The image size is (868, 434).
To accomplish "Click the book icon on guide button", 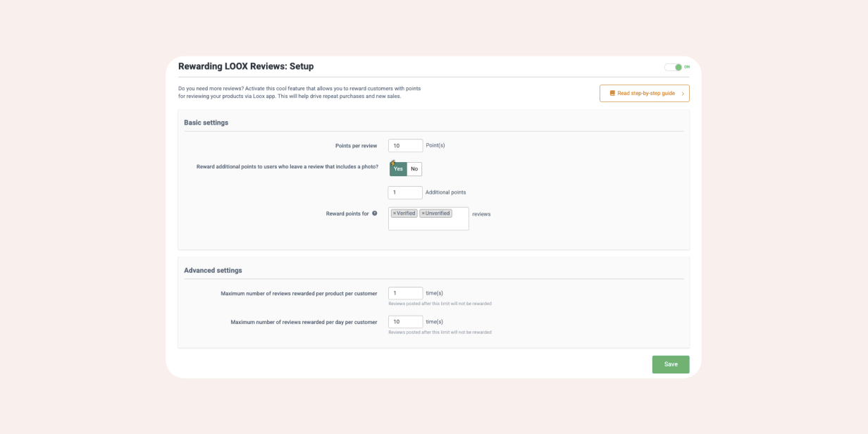I will click(x=612, y=93).
